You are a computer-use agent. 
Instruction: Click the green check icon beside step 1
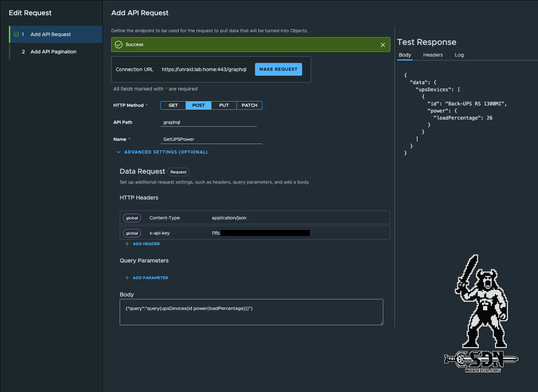(x=16, y=34)
